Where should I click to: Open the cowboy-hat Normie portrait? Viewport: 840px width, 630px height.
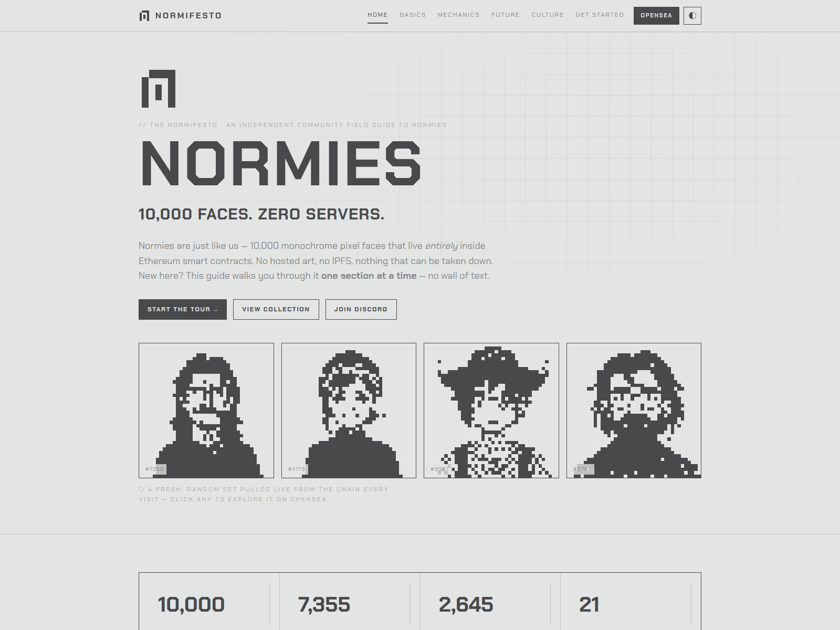pos(491,411)
